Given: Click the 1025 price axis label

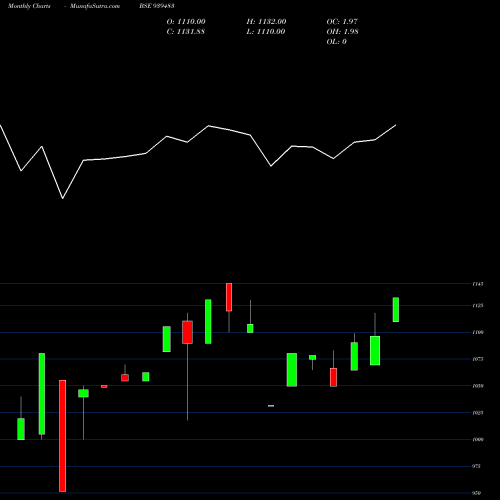Looking at the screenshot, I should point(478,413).
